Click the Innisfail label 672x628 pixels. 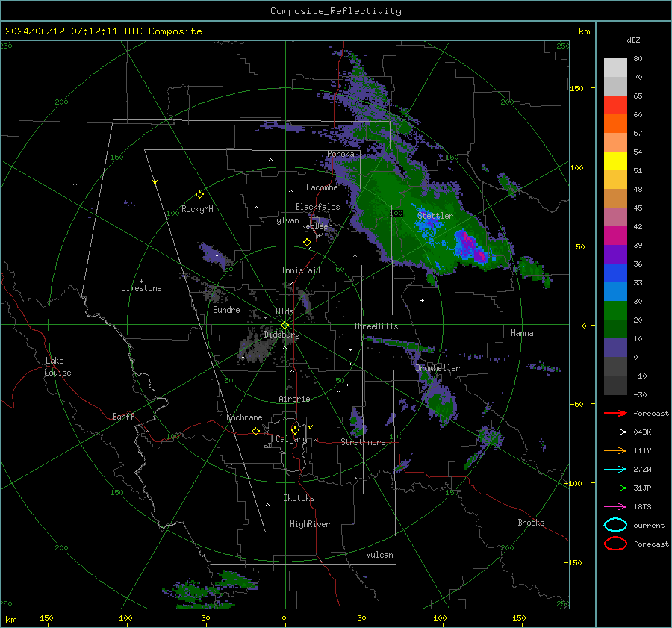pos(301,270)
